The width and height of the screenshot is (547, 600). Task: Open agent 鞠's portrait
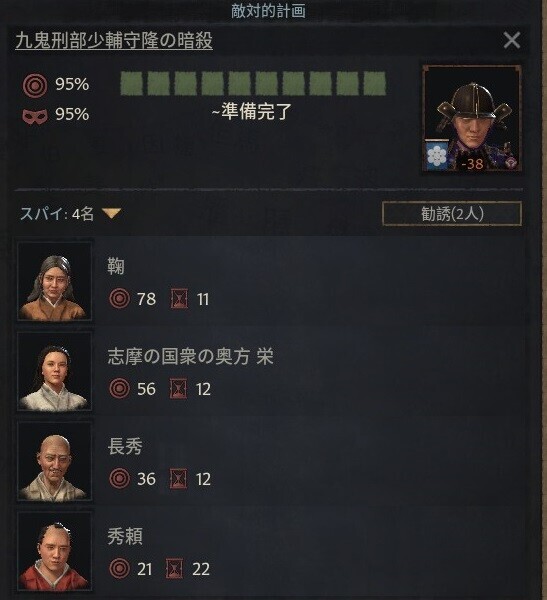[x=55, y=281]
